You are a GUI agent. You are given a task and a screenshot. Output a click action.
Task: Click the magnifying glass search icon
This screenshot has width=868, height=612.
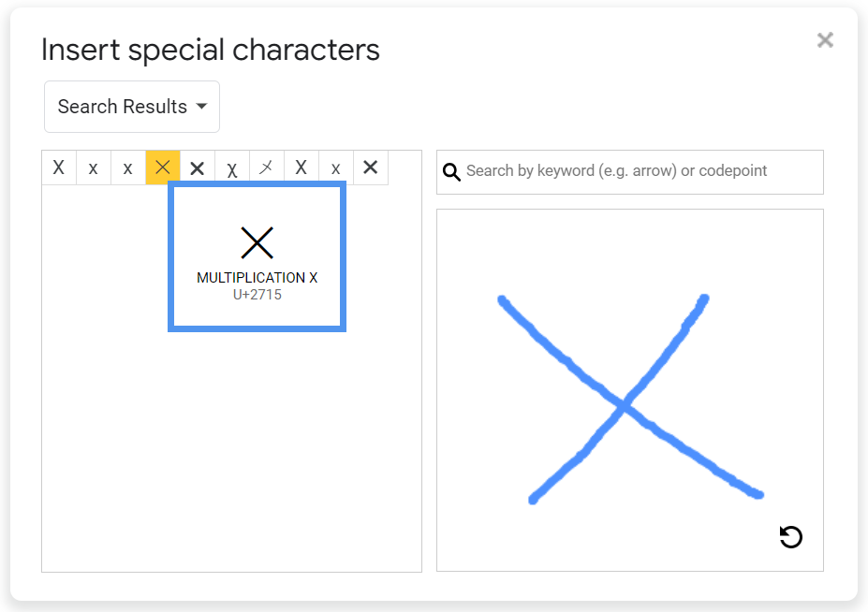coord(451,172)
